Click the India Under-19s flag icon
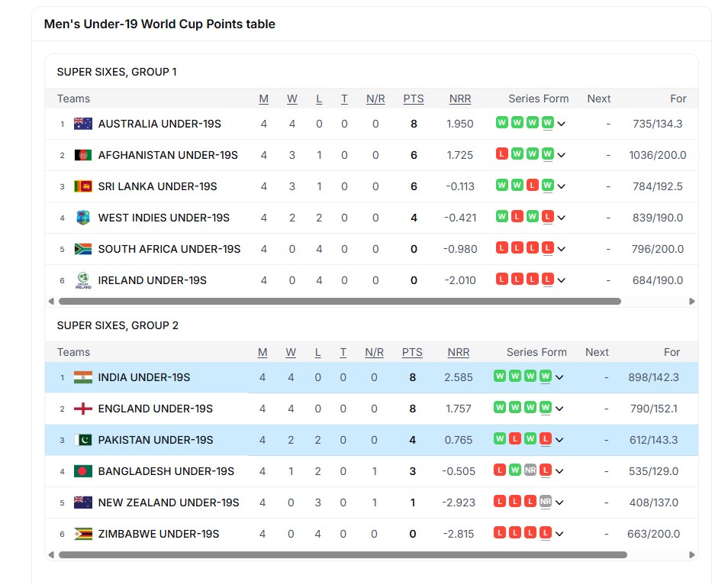The height and width of the screenshot is (585, 728). click(x=83, y=377)
